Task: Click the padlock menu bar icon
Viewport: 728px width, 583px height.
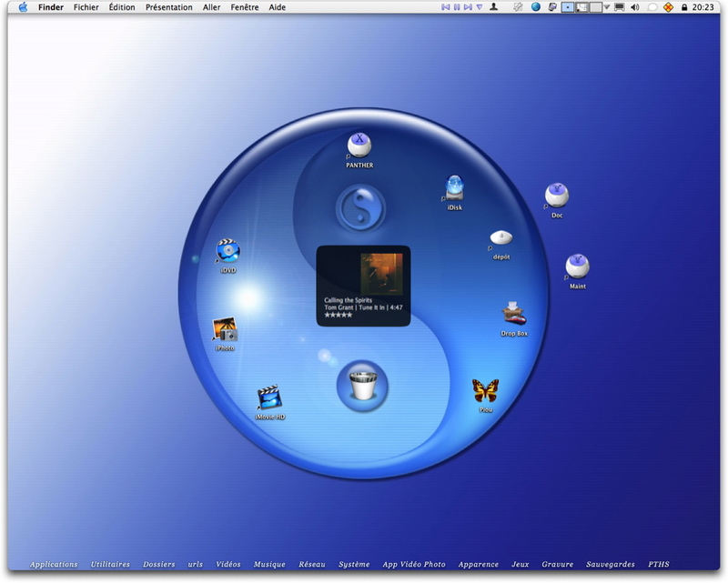Action: tap(684, 7)
